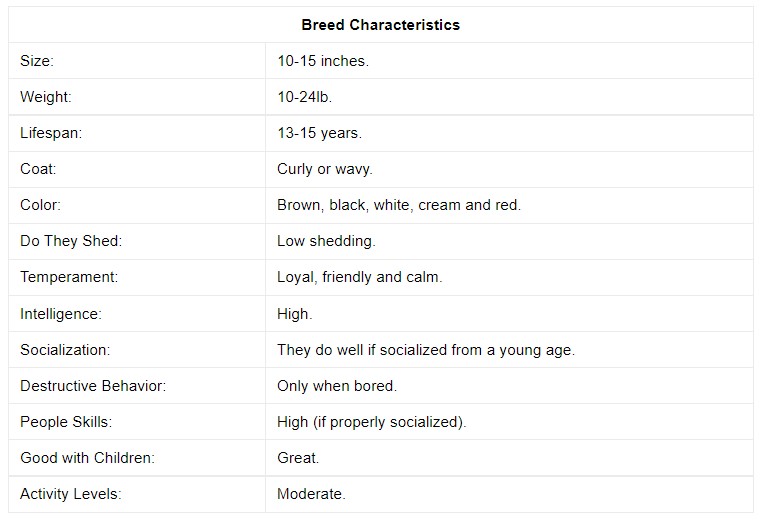Screen dimensions: 760x523
Task: Select the Weight row label
Action: pos(46,97)
